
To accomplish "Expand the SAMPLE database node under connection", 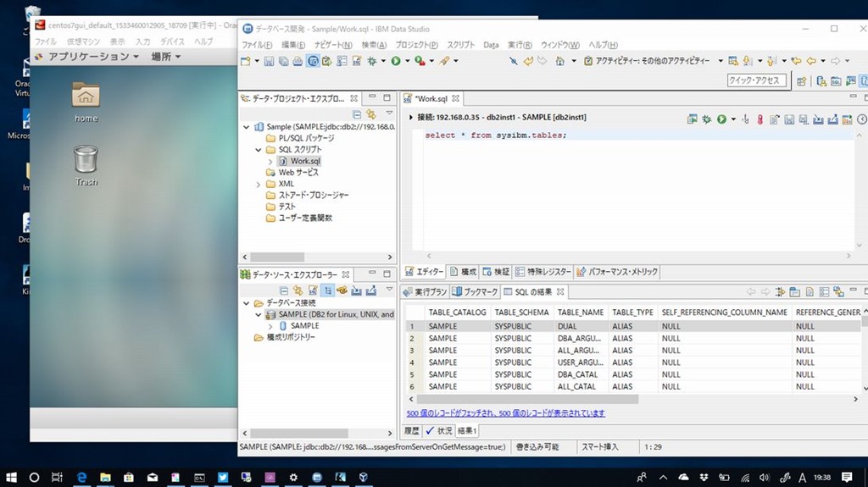I will coord(271,326).
